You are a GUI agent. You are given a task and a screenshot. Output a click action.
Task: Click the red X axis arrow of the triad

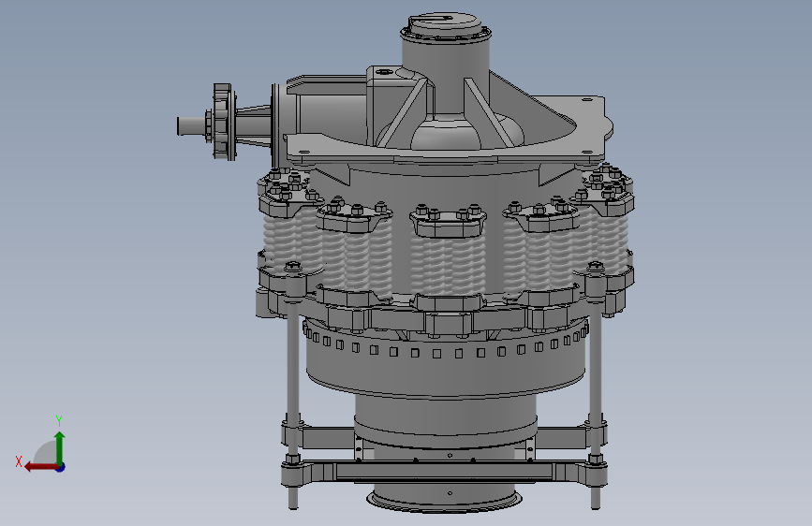40,467
